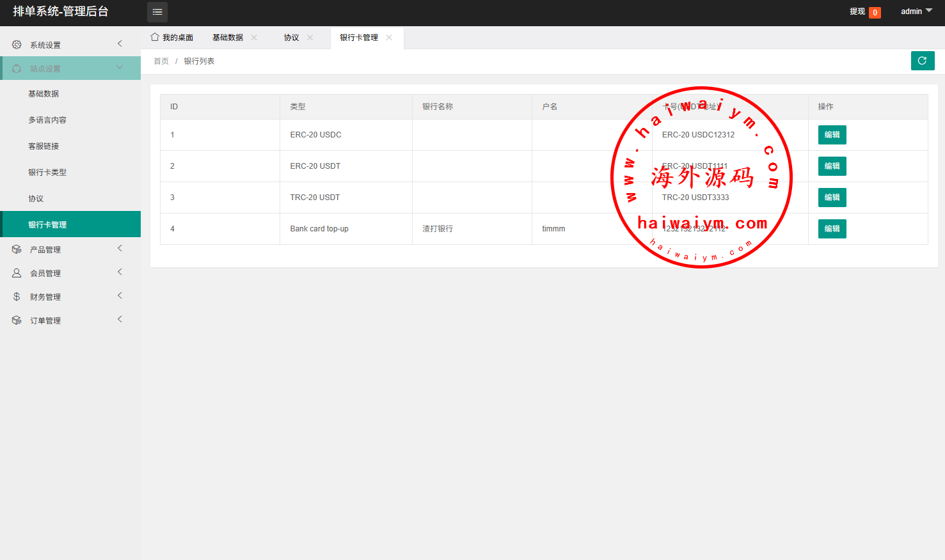Click the 订单管理 box icon
This screenshot has height=560, width=945.
click(17, 320)
